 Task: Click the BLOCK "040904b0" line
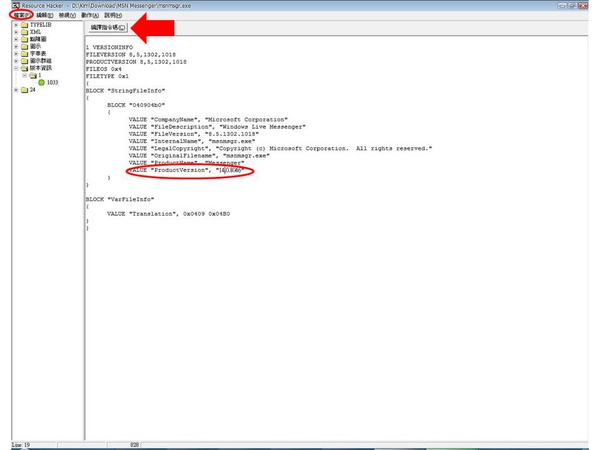click(x=136, y=105)
